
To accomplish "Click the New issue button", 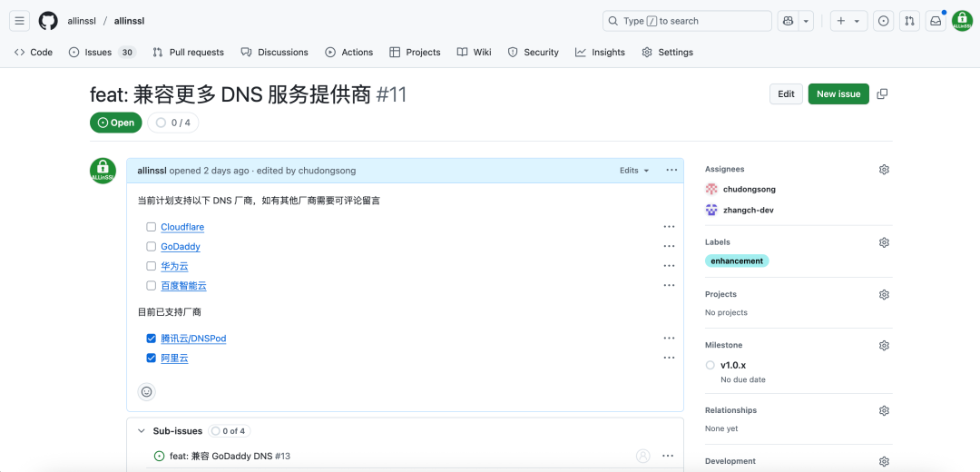I will pos(838,93).
